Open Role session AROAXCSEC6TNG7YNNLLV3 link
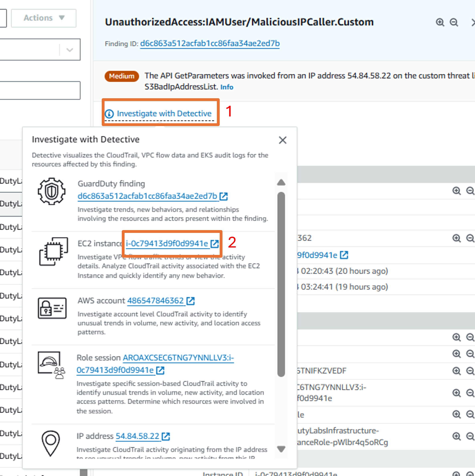The height and width of the screenshot is (476, 475). click(155, 364)
